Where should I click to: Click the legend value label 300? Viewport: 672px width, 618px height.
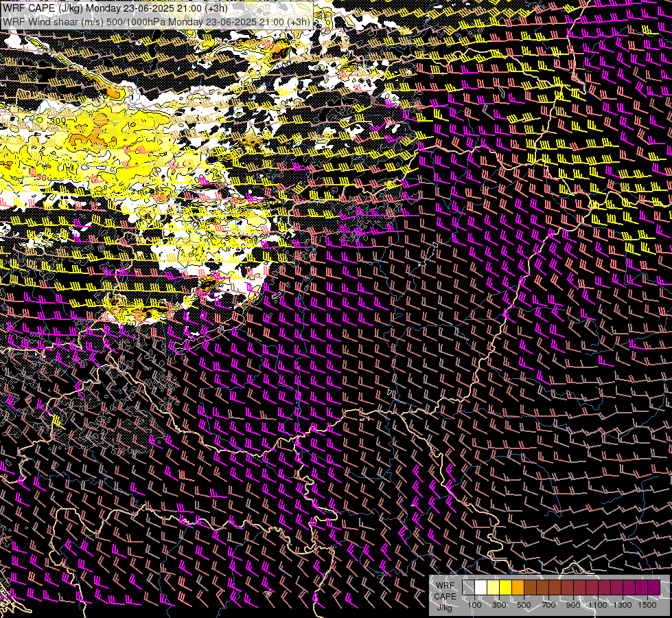[x=499, y=605]
